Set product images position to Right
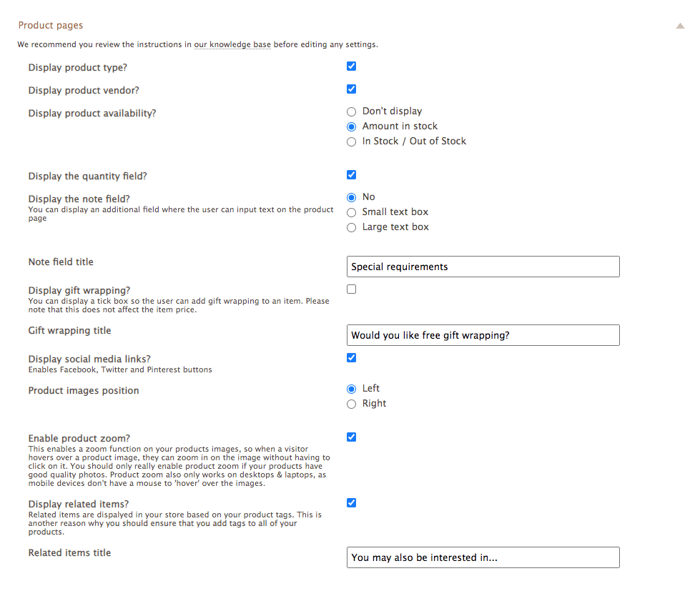Image resolution: width=700 pixels, height=596 pixels. coord(351,404)
